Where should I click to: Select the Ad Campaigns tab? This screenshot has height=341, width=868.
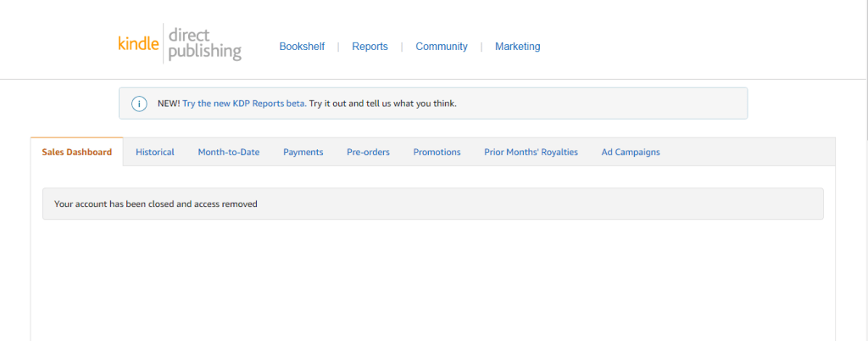click(630, 152)
